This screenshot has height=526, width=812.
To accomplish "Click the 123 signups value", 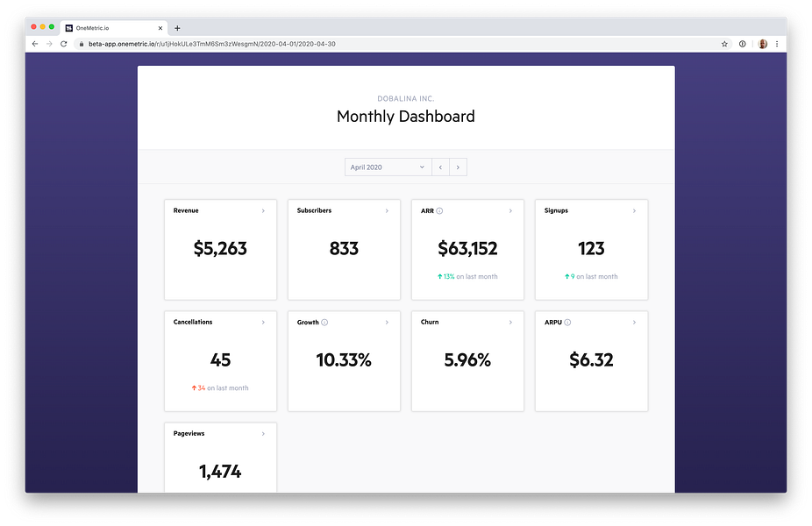I will [x=591, y=248].
